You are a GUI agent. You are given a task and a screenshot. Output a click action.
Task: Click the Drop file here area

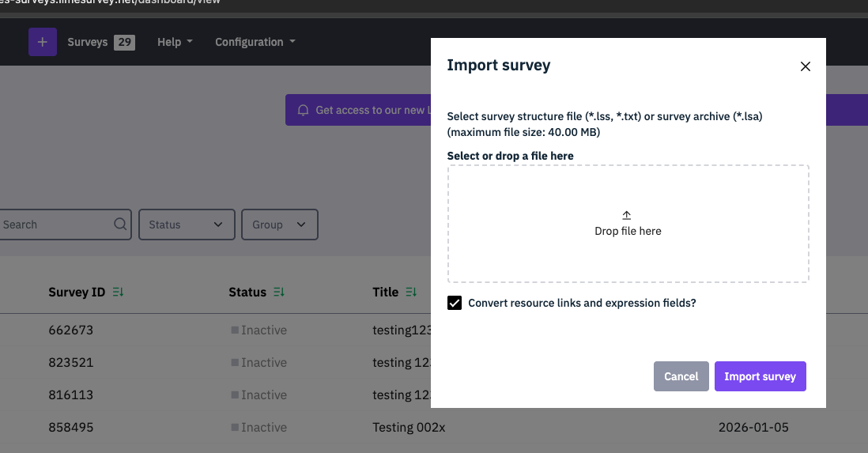tap(628, 232)
